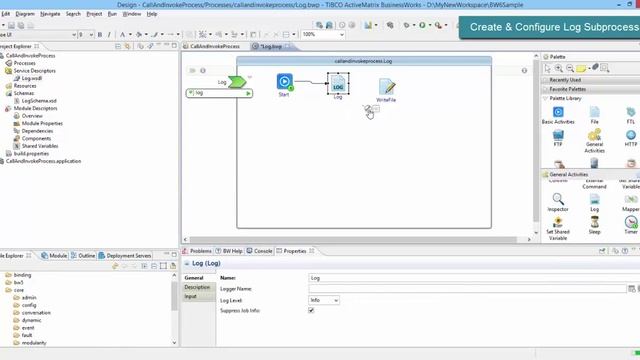Click the font color A button
Viewport: 640px width, 360px height.
122,35
